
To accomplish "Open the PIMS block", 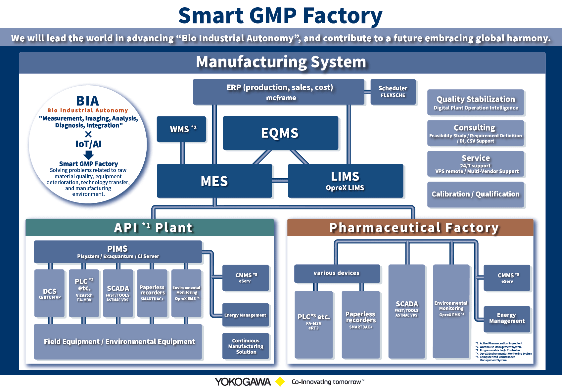I will pos(118,252).
